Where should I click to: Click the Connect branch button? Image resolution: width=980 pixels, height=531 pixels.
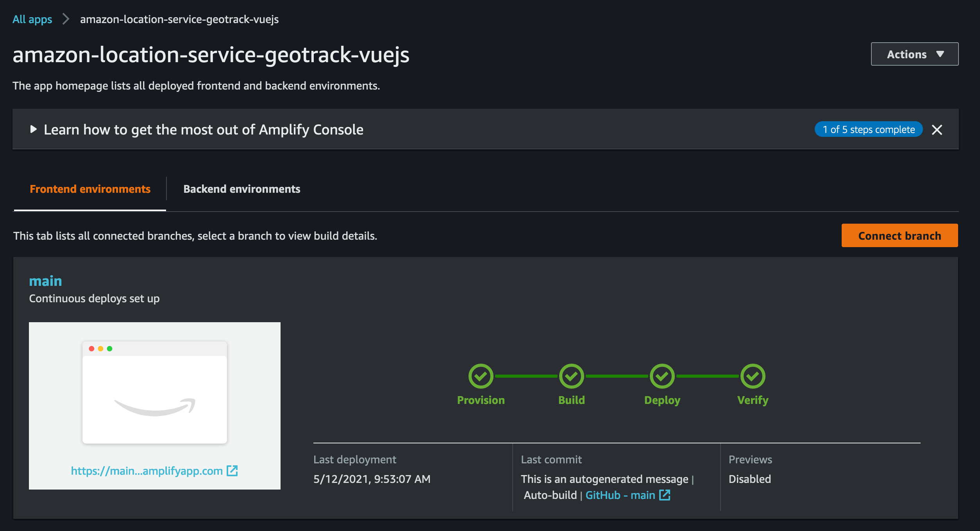click(900, 235)
